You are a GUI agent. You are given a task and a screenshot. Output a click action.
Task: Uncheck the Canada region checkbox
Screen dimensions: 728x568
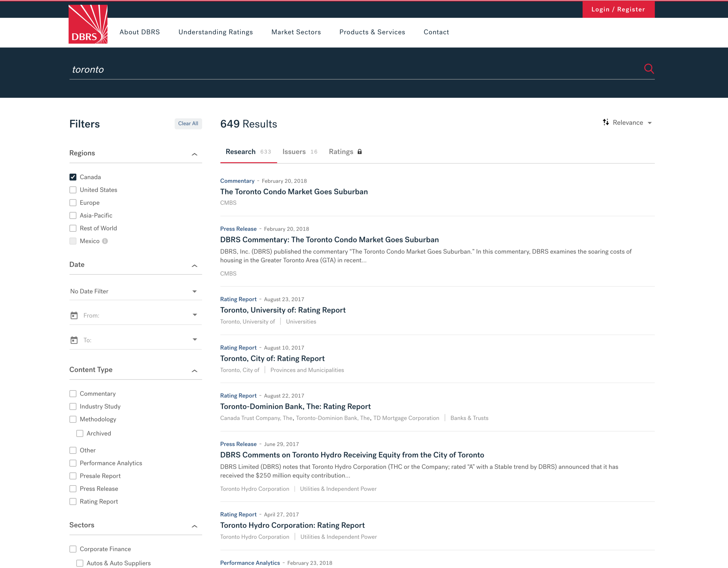point(73,177)
